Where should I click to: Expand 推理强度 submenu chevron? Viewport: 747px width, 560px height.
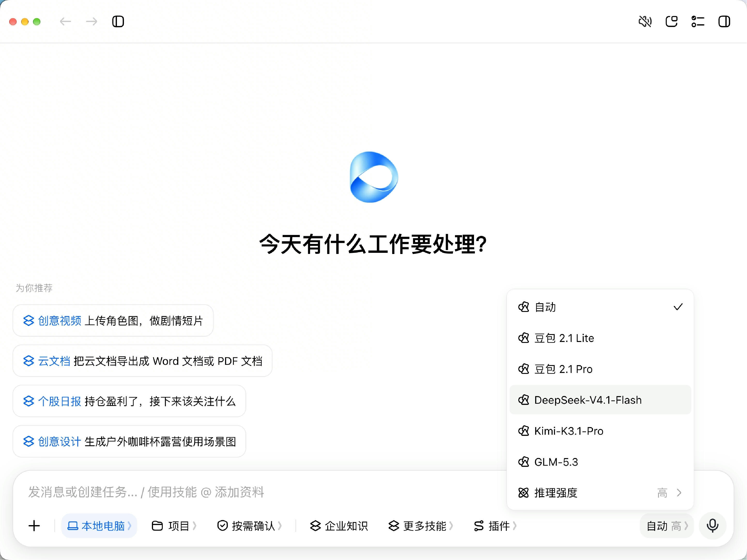point(679,493)
